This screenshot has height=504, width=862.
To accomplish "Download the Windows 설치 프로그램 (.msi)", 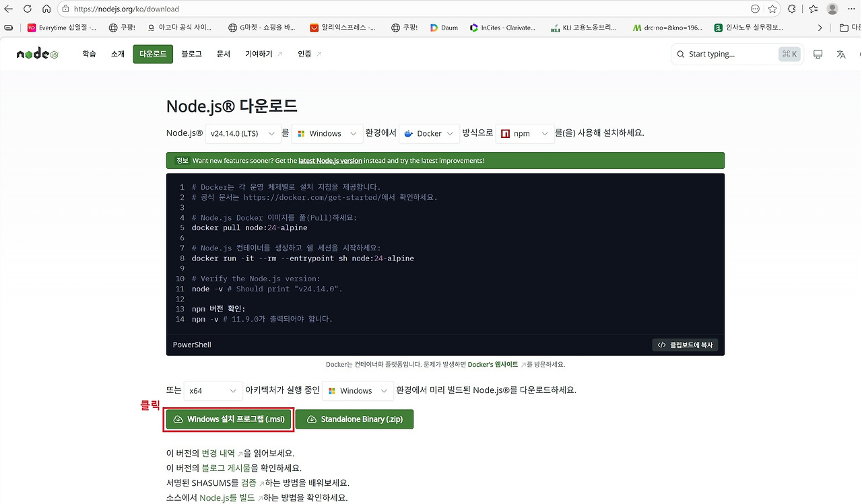I will [229, 419].
